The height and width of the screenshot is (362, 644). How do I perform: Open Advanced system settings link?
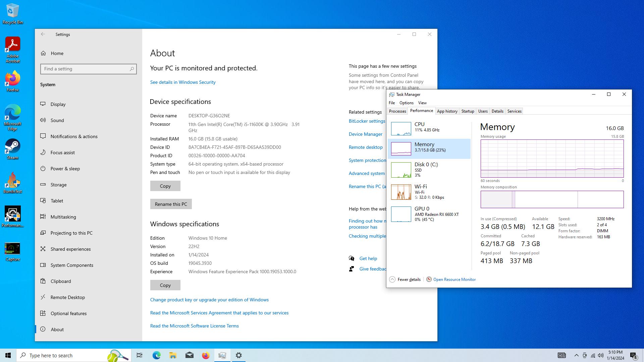(x=367, y=173)
